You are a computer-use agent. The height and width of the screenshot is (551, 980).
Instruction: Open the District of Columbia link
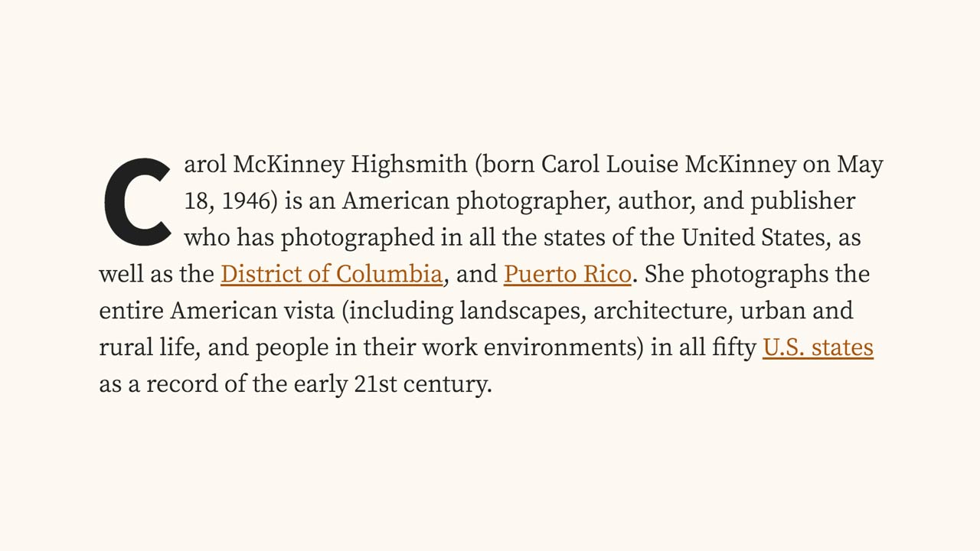click(x=331, y=274)
